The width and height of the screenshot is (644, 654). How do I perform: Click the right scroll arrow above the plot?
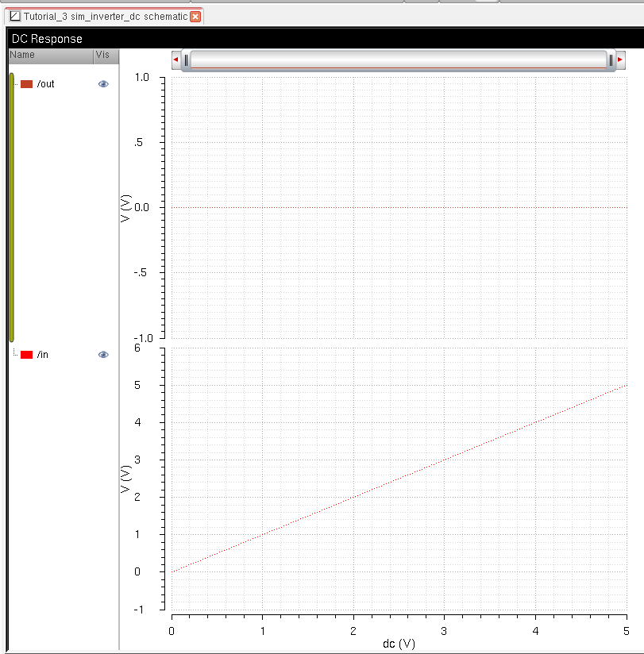tap(620, 59)
